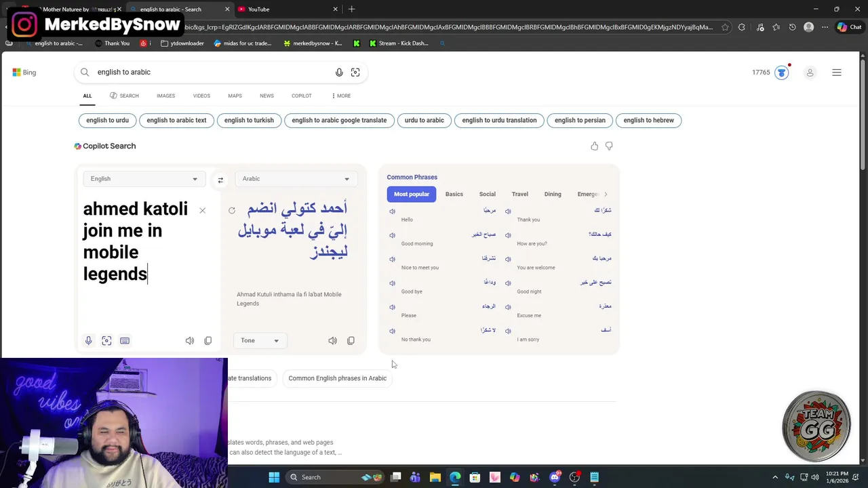Click english to arabic google translate chip
868x488 pixels.
click(339, 120)
